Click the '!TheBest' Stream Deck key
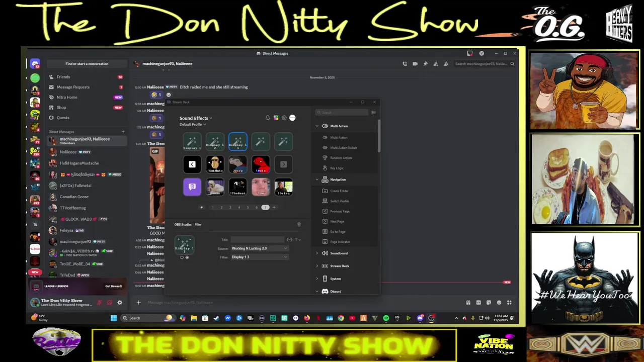This screenshot has height=362, width=644. tap(238, 187)
